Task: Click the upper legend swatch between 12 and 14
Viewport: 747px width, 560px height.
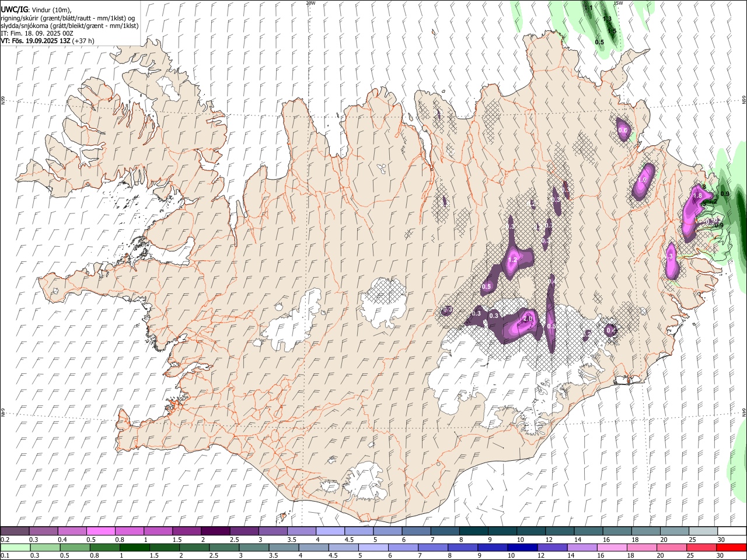Action: [x=559, y=531]
